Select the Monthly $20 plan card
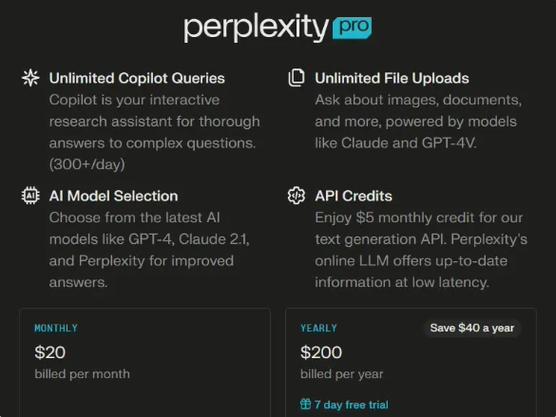The width and height of the screenshot is (556, 417). tap(145, 362)
